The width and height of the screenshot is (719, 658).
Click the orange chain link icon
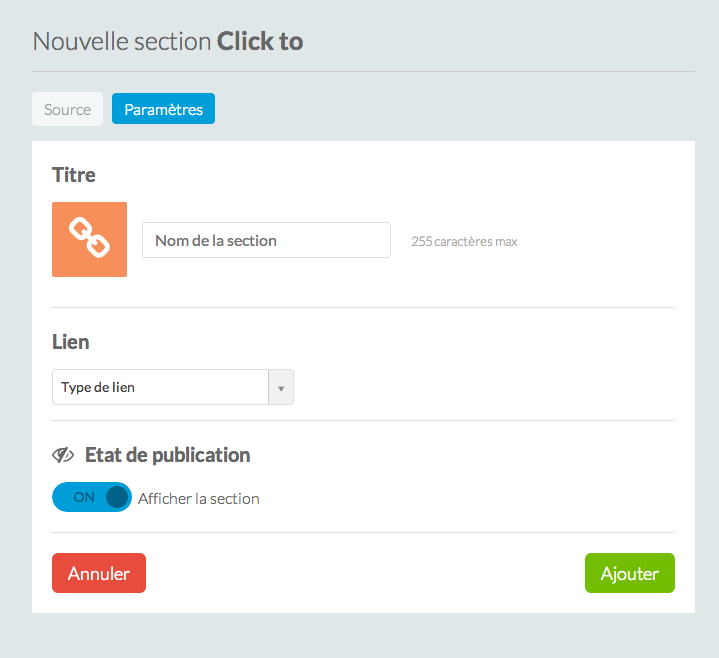pos(89,239)
